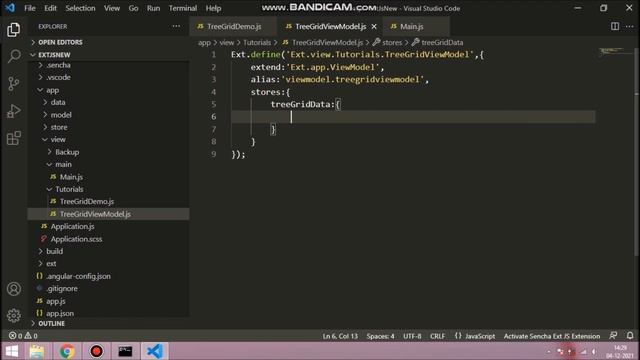Screen dimensions: 640x360
Task: Switch to the Main.js editor tab
Action: (x=416, y=27)
